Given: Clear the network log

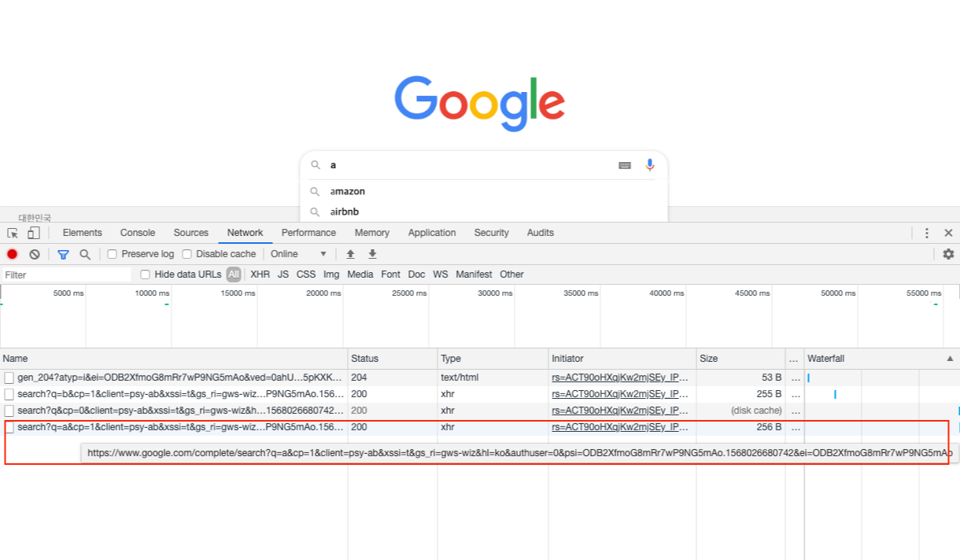Looking at the screenshot, I should click(35, 254).
